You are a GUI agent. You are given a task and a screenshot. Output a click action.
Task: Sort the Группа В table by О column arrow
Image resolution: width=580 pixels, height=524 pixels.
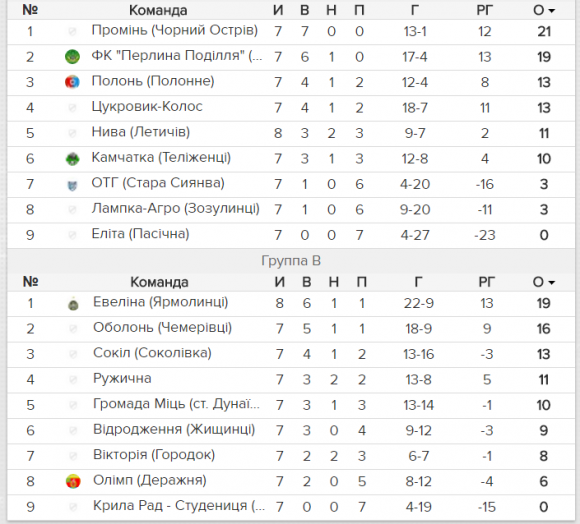coord(552,283)
